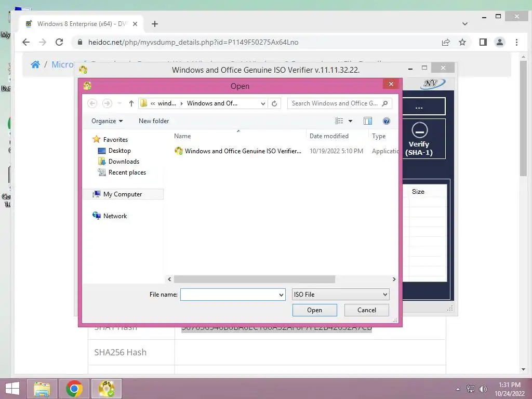Click the 'wind...' path segment in address bar
The image size is (532, 399).
167,103
